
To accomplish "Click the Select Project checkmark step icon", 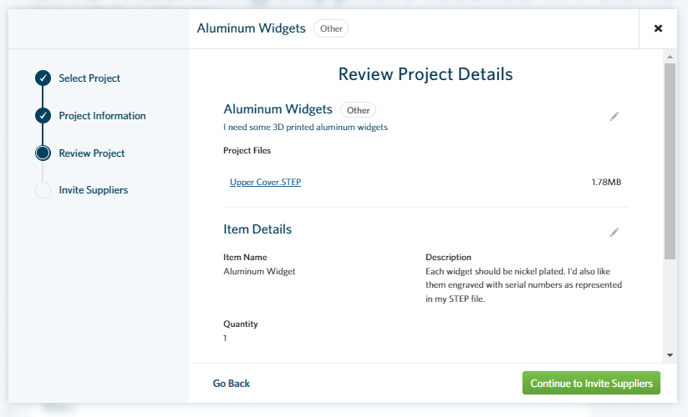I will [x=43, y=78].
